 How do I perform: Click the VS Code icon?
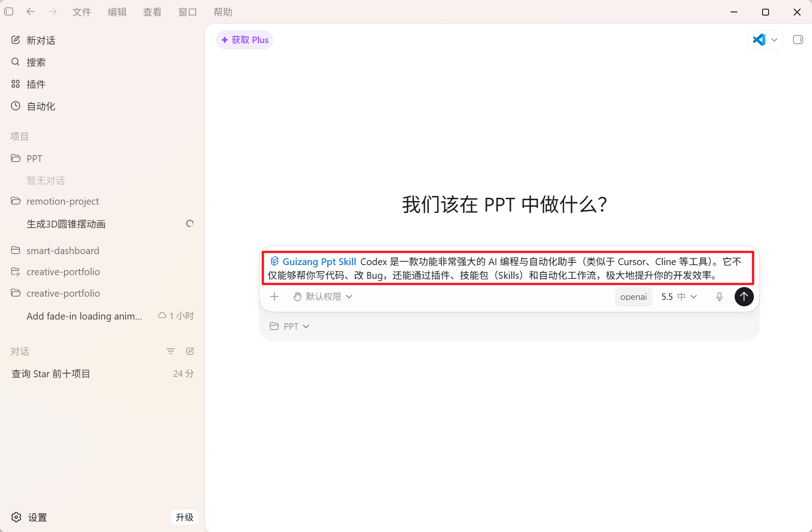coord(759,40)
